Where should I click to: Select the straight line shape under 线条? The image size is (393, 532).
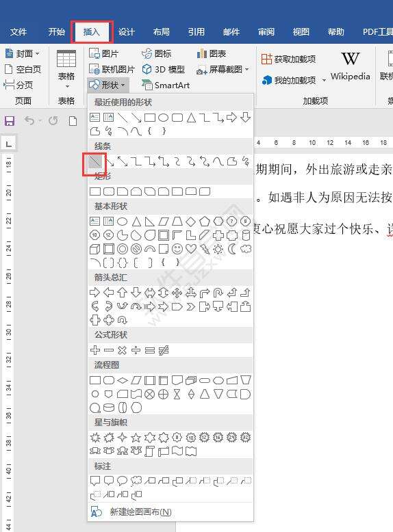tap(95, 162)
